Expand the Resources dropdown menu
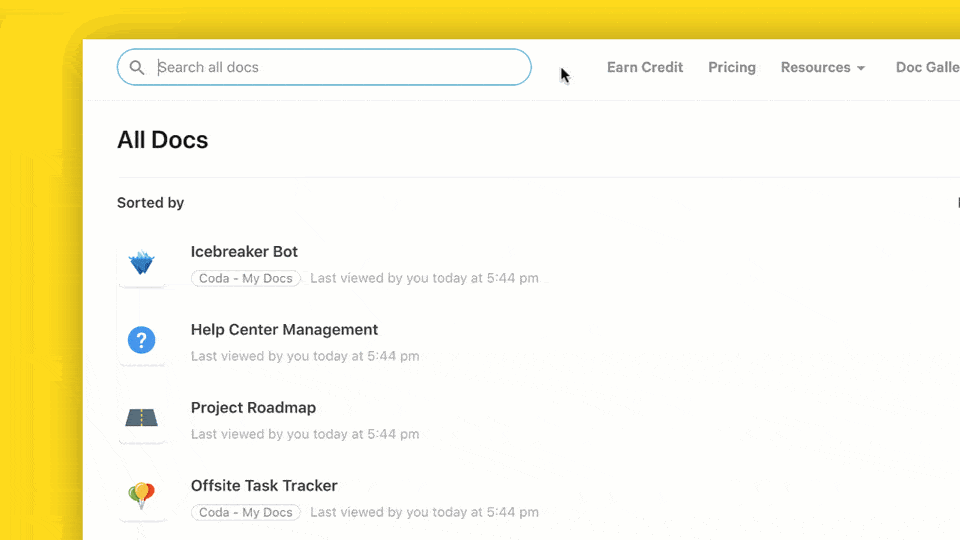The image size is (960, 540). coord(822,67)
